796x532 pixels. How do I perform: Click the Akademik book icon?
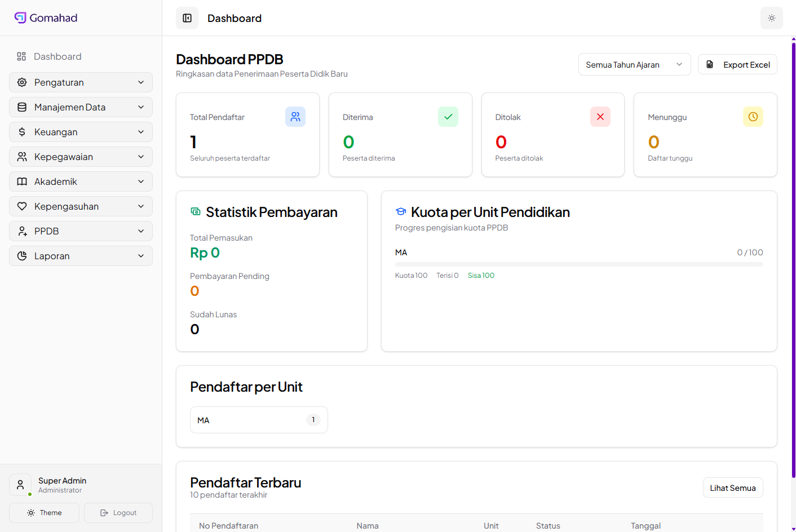pos(22,181)
